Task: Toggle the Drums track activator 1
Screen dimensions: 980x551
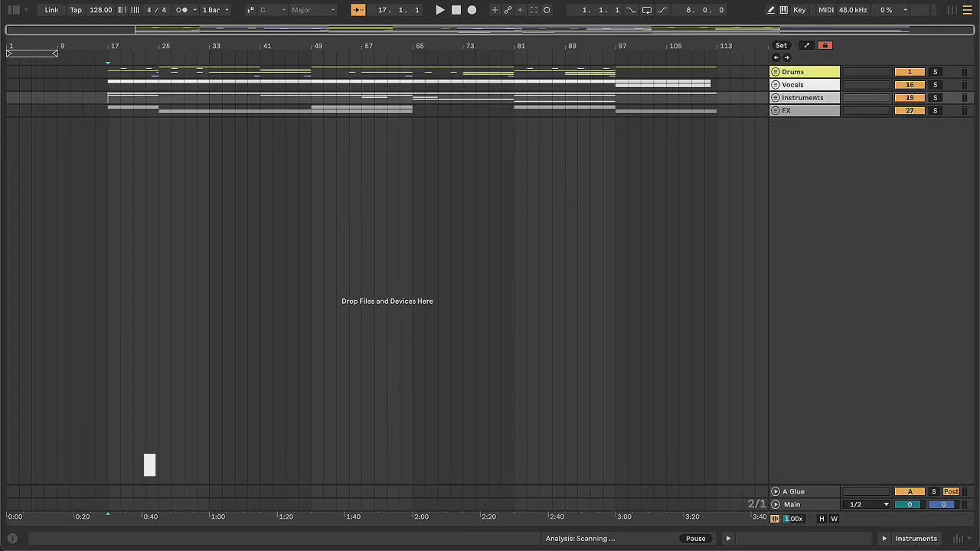Action: [909, 72]
